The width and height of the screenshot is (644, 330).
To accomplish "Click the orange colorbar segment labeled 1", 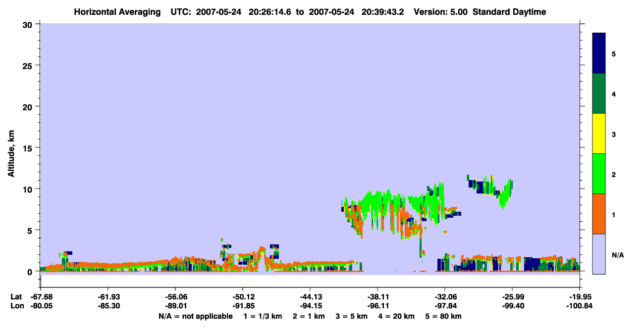I will [599, 214].
